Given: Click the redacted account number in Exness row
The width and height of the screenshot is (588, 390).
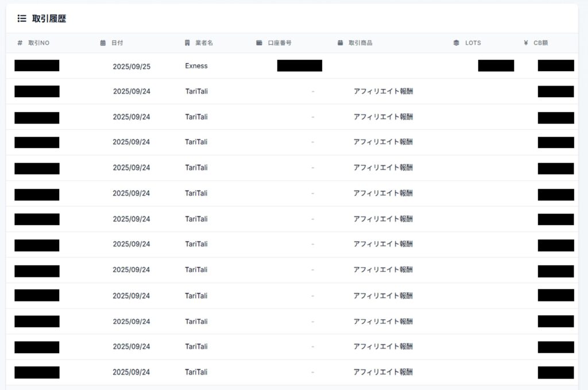Looking at the screenshot, I should [299, 65].
